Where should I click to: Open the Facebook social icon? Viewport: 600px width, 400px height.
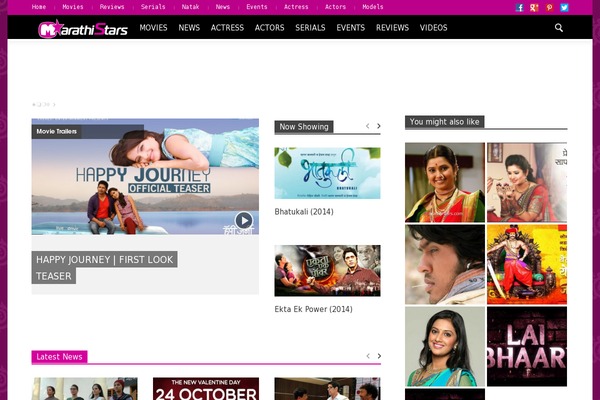[519, 7]
